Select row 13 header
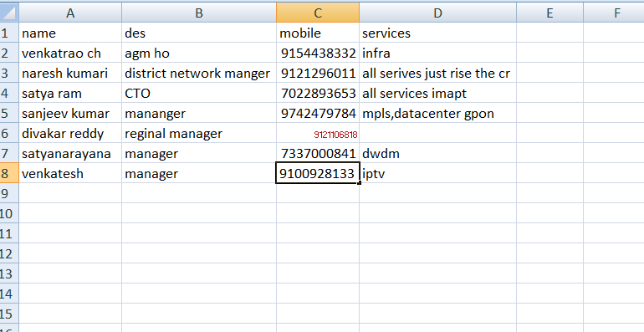This screenshot has width=644, height=332. (9, 273)
